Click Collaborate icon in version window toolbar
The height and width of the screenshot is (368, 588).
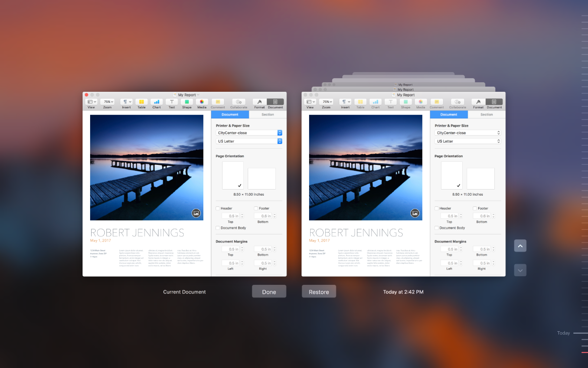[458, 102]
